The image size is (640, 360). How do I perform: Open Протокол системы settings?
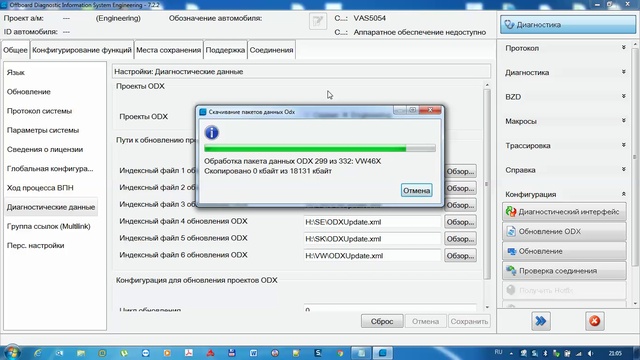39,111
